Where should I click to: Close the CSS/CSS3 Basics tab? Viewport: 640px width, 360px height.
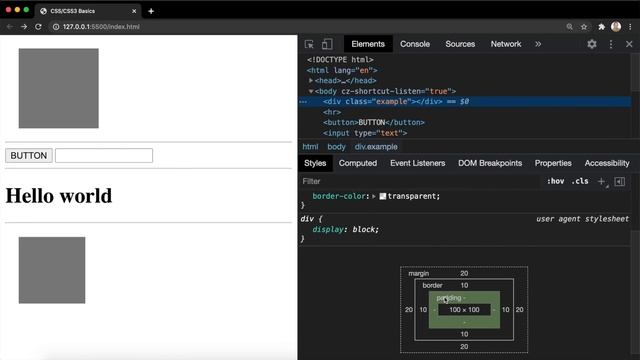pos(134,11)
